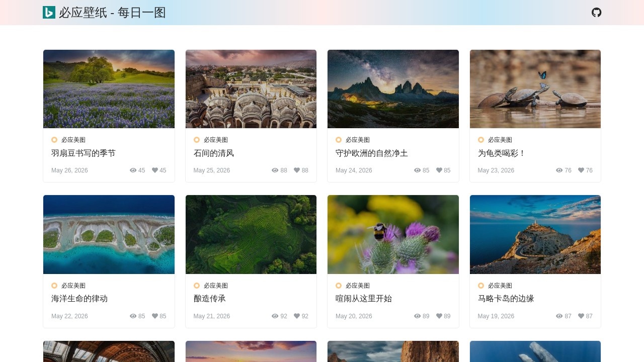Click the date May 19, 2026
The image size is (644, 362).
pyautogui.click(x=496, y=316)
